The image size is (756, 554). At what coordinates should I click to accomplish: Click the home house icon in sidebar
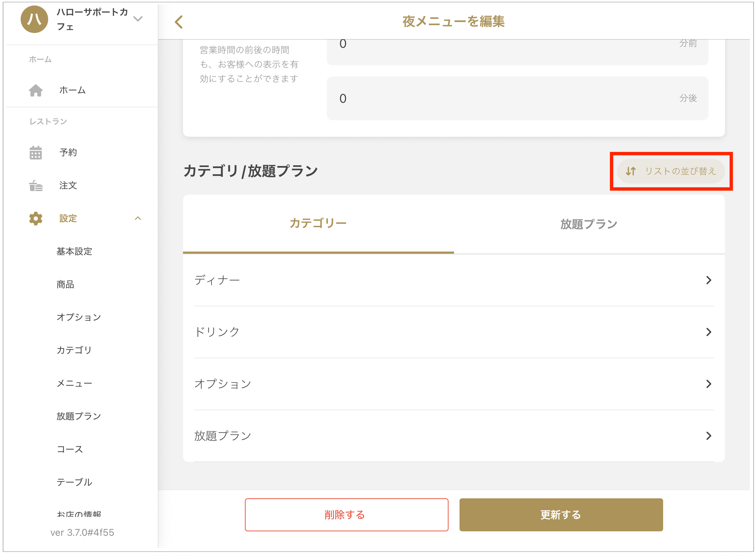coord(36,90)
